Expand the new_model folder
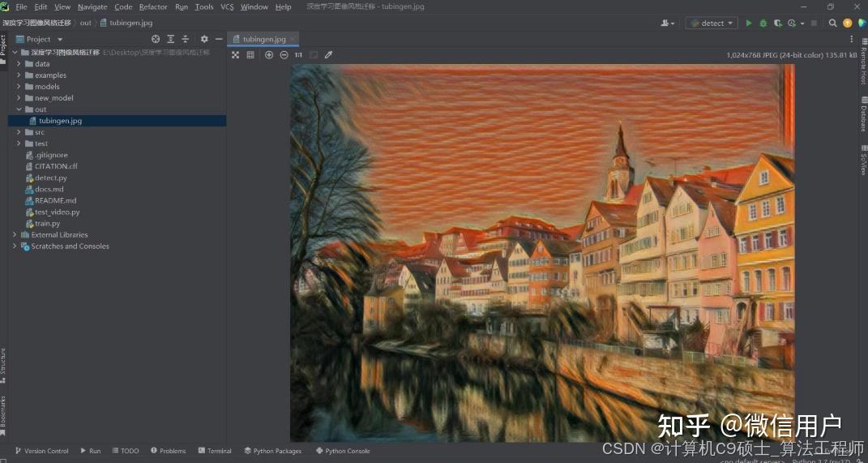 click(x=19, y=98)
